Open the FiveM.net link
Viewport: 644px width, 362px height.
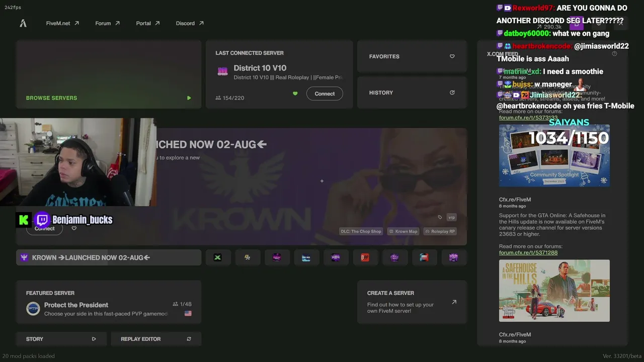click(62, 23)
